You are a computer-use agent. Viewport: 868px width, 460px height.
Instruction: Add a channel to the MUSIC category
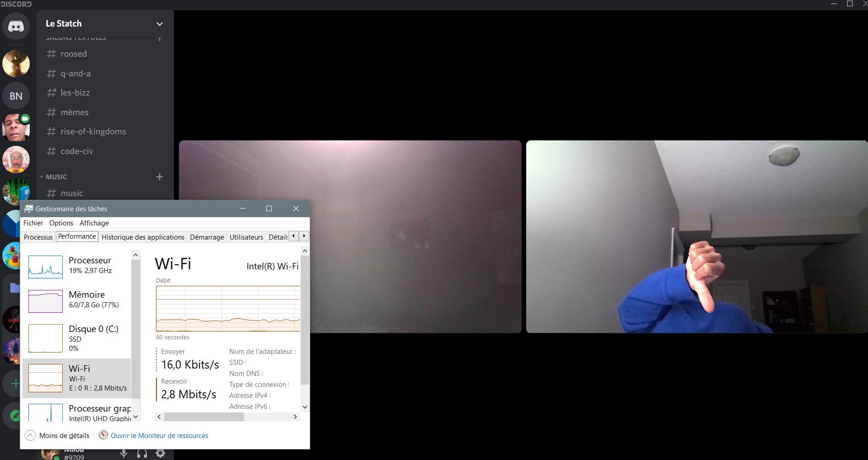tap(160, 177)
